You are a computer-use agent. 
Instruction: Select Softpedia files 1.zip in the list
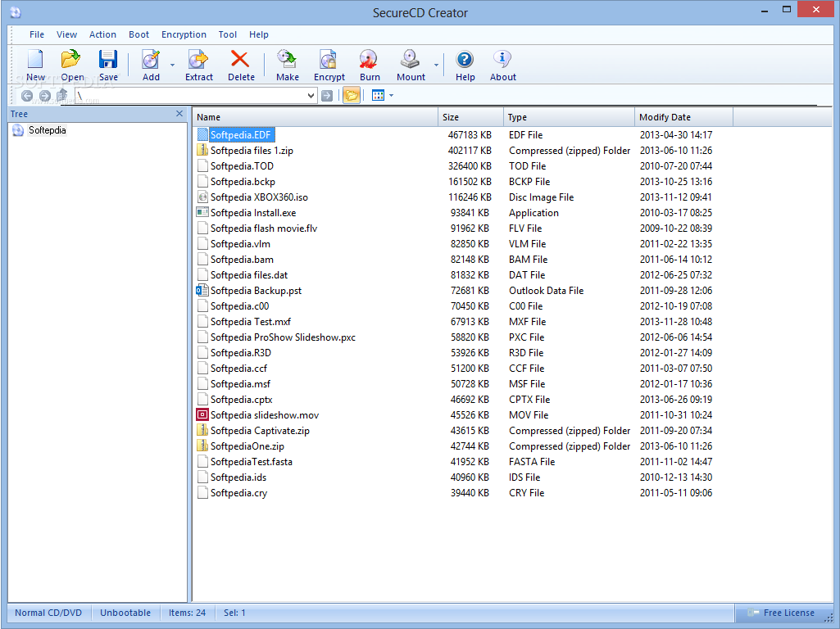point(252,151)
